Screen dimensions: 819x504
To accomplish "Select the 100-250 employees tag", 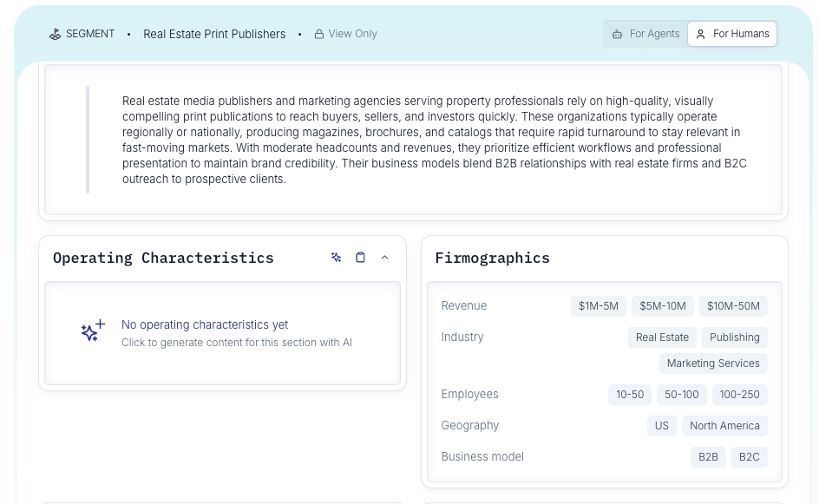I will (739, 395).
